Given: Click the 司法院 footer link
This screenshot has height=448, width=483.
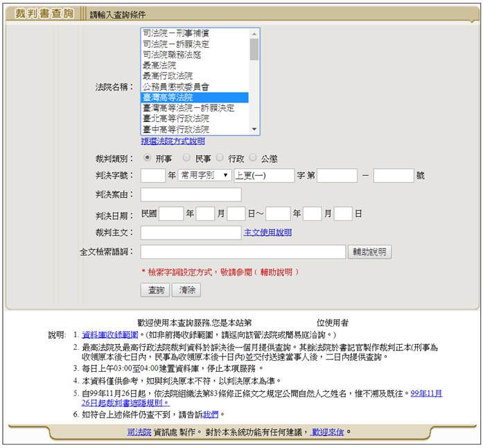Looking at the screenshot, I should [x=139, y=432].
